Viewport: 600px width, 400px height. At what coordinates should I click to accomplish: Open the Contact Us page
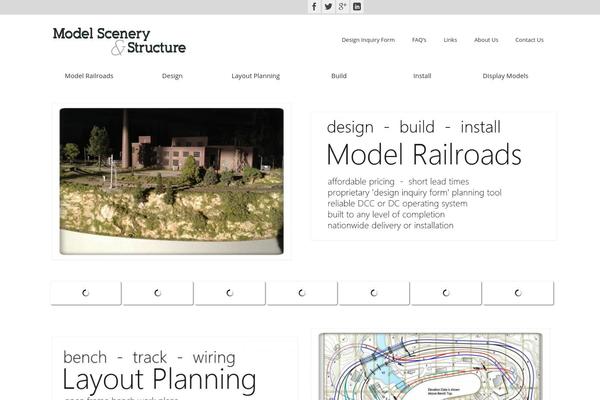[529, 40]
